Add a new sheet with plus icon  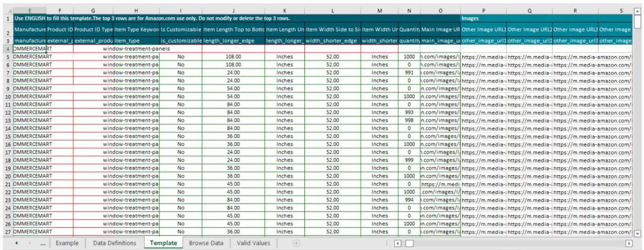296,243
